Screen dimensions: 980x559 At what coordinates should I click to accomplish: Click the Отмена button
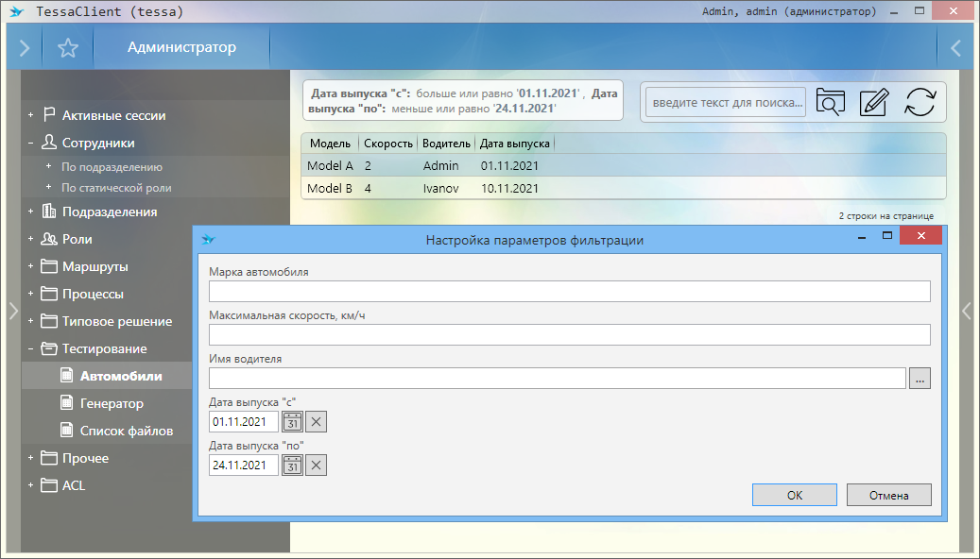(x=888, y=495)
